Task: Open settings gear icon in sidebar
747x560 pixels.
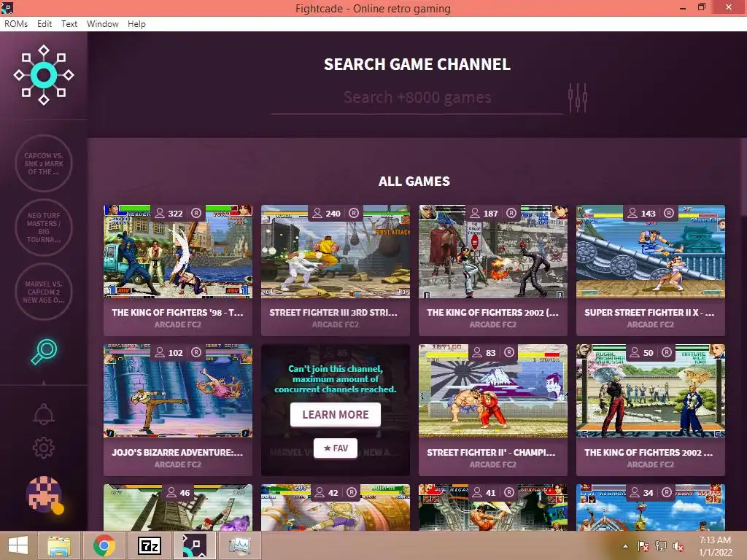Action: (x=43, y=447)
